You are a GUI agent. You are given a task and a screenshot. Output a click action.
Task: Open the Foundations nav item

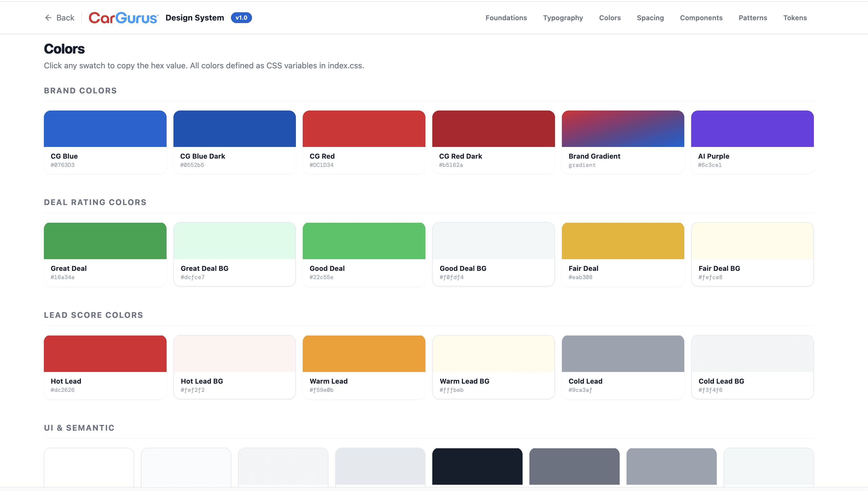coord(506,18)
